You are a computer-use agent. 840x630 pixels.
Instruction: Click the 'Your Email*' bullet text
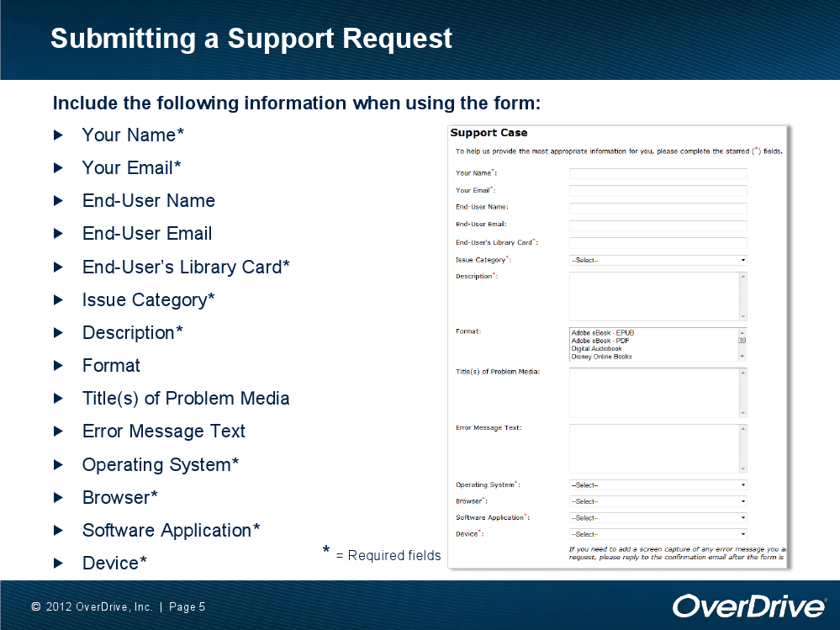tap(132, 167)
